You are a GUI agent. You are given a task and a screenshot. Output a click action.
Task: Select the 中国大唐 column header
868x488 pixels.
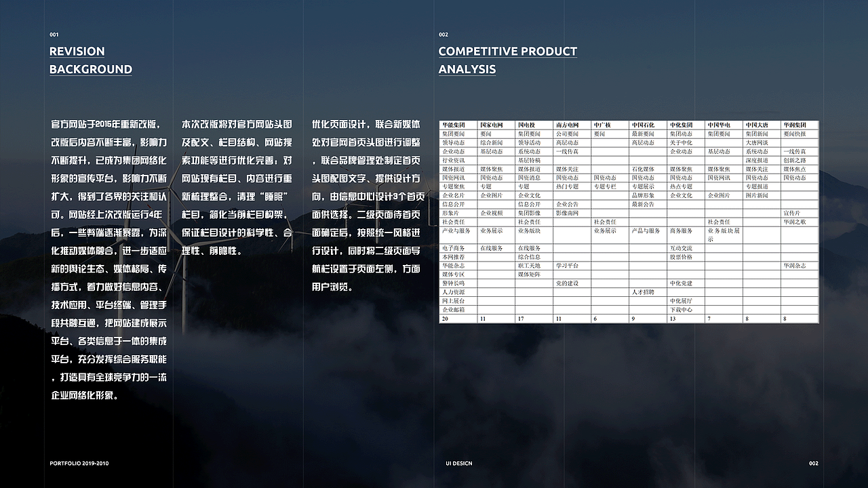(762, 125)
